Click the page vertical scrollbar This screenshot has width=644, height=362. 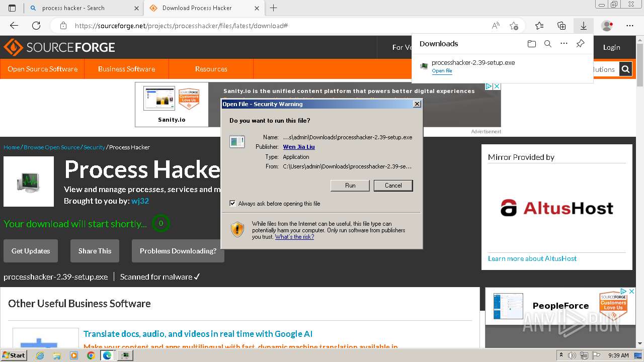click(640, 191)
